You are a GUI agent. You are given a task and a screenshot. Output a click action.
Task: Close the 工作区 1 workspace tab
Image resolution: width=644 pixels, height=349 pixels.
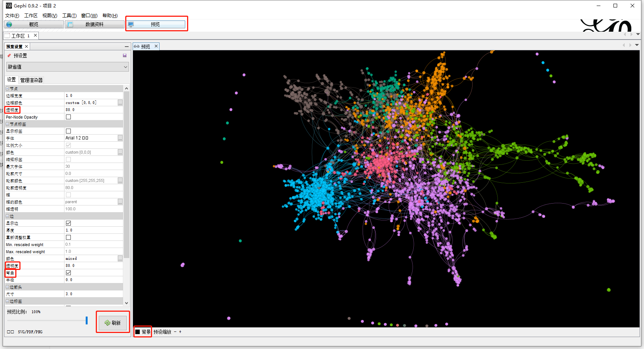(35, 35)
